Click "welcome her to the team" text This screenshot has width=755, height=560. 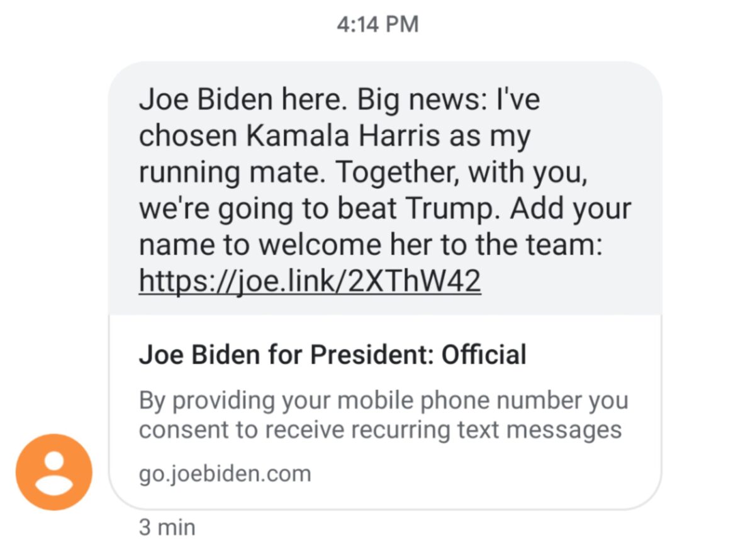coord(427,245)
